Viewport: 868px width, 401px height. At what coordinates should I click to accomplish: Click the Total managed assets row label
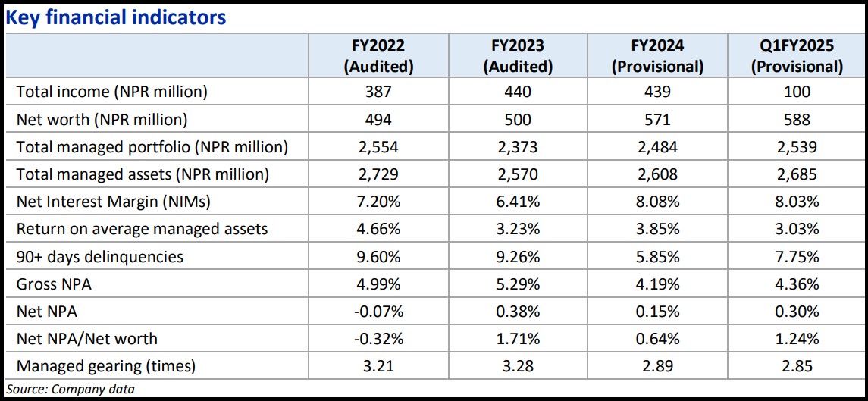point(143,174)
